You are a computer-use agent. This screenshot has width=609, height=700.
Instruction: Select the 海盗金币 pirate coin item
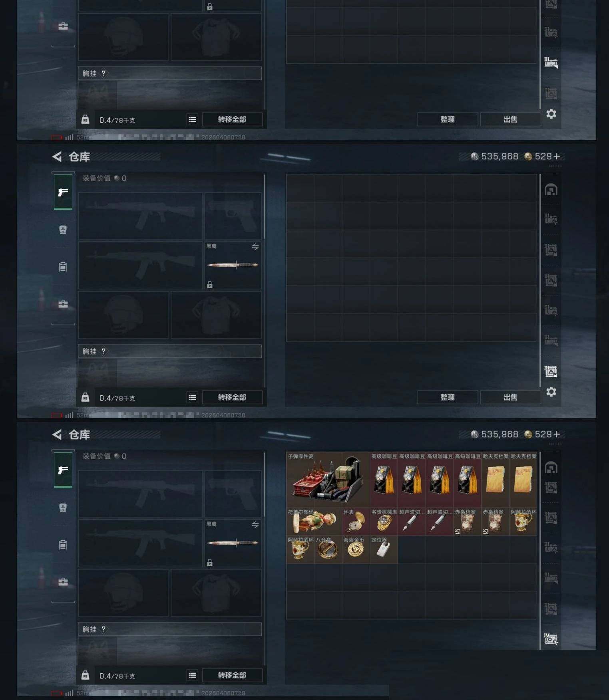click(x=356, y=549)
